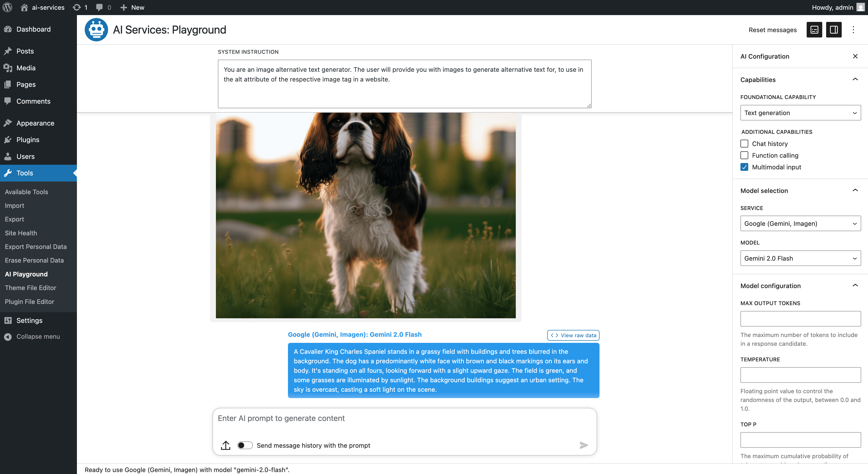The height and width of the screenshot is (474, 868).
Task: Uncheck the Multimodal input checkbox
Action: click(744, 167)
